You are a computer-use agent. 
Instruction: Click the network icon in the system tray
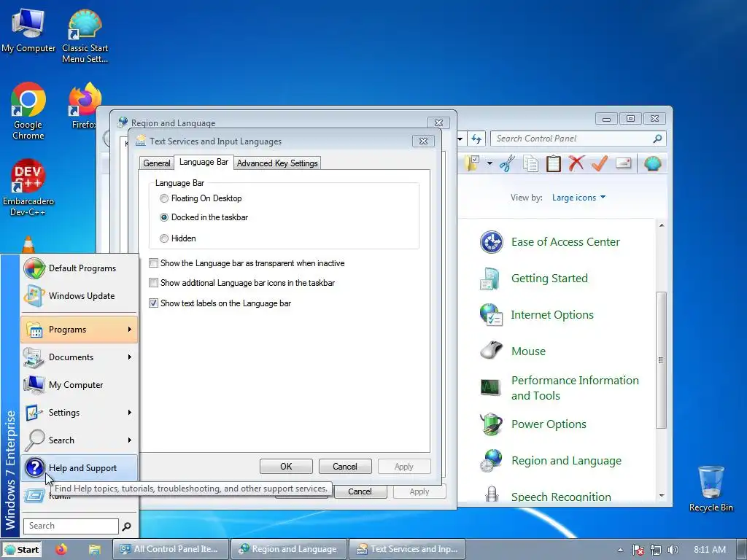click(x=656, y=550)
